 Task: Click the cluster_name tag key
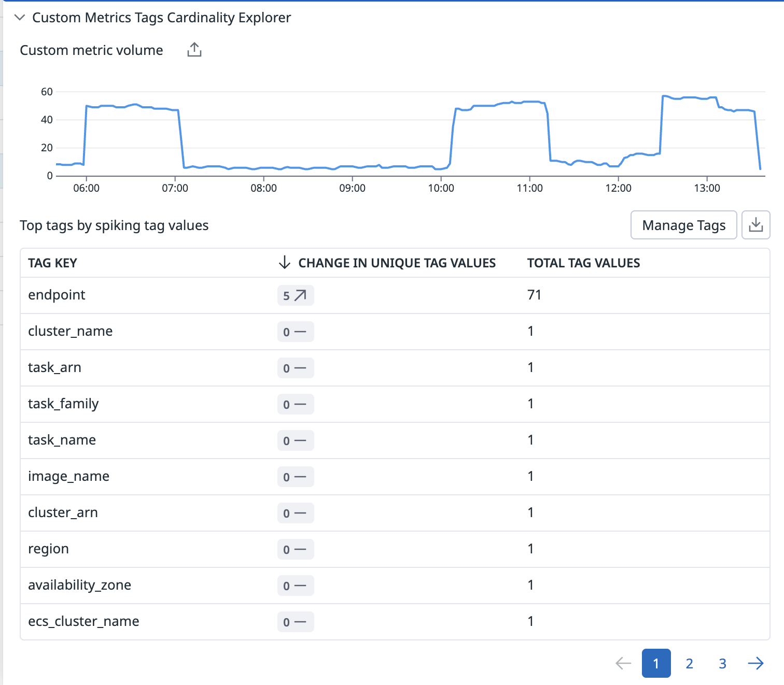point(70,331)
